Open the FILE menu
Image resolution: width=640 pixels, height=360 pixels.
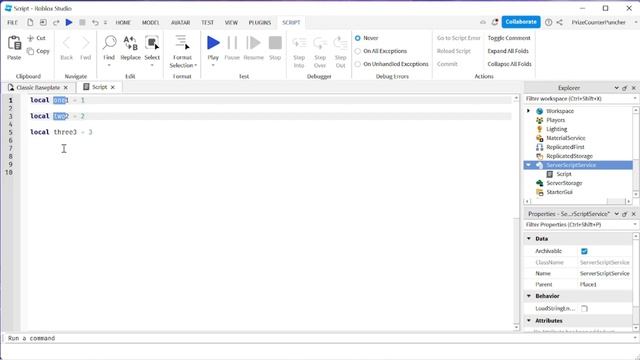tap(13, 22)
